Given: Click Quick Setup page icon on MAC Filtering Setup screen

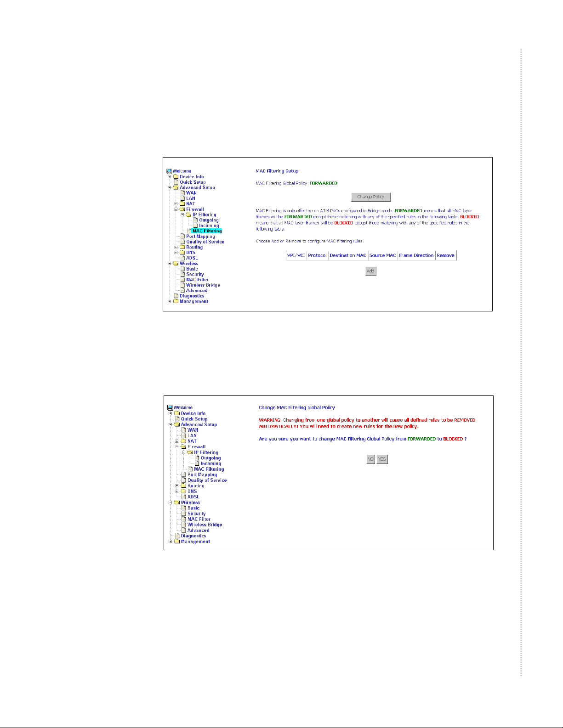Looking at the screenshot, I should [176, 182].
